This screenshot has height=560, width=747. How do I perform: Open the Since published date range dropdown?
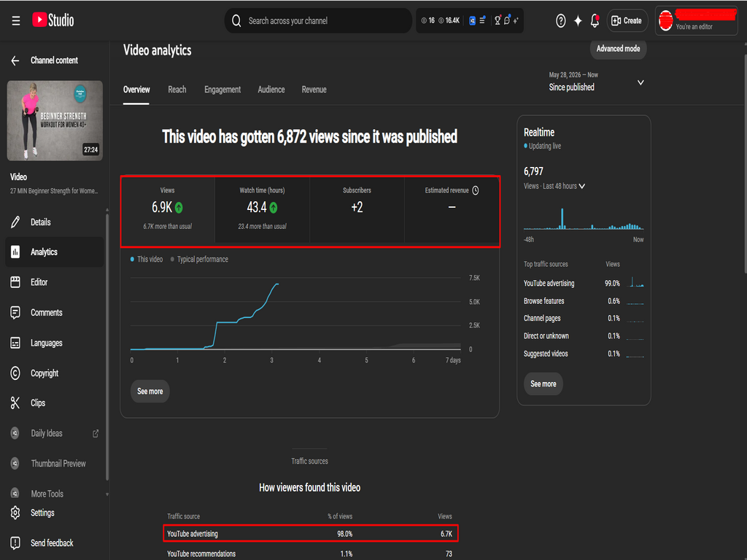(595, 82)
